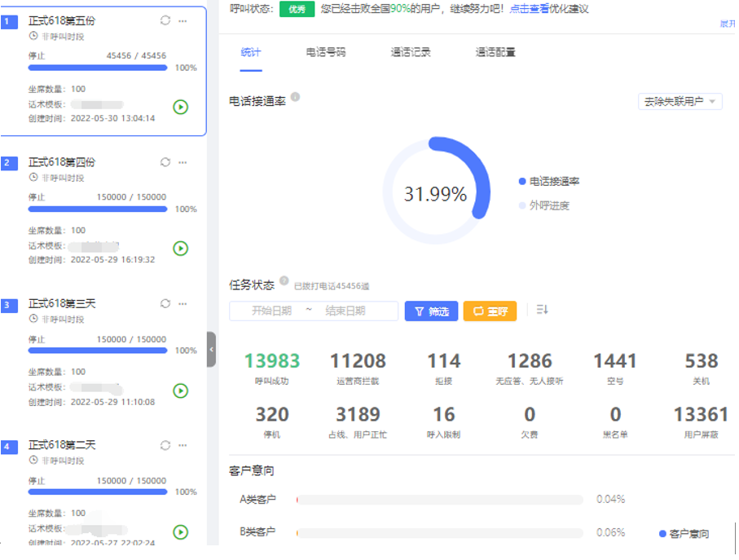Start the 正式618第五份 task play button
This screenshot has height=560, width=739.
coord(181,107)
